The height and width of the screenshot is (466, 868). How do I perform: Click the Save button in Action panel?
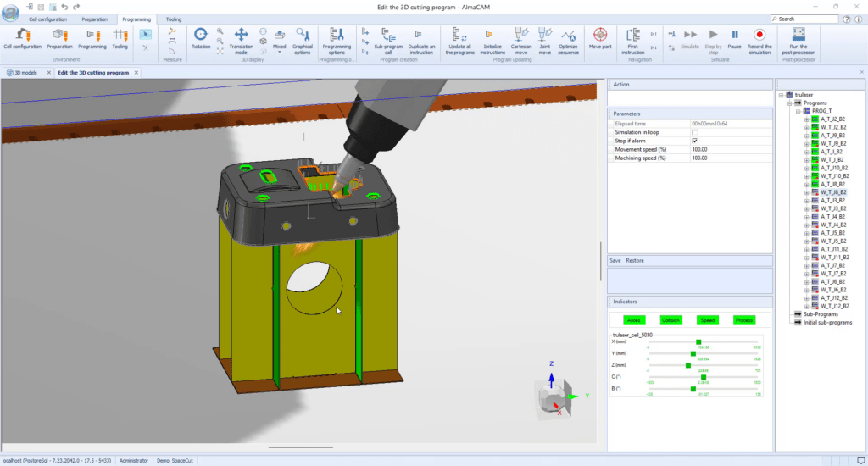[x=615, y=261]
